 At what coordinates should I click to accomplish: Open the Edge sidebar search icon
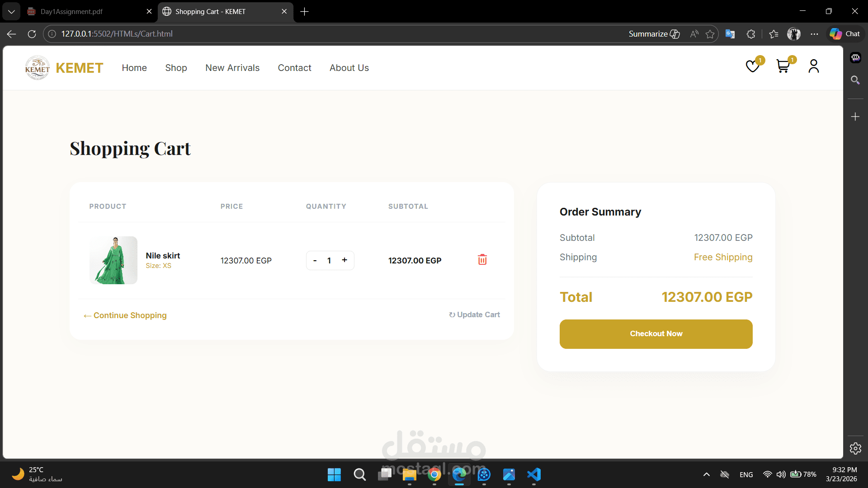[855, 80]
